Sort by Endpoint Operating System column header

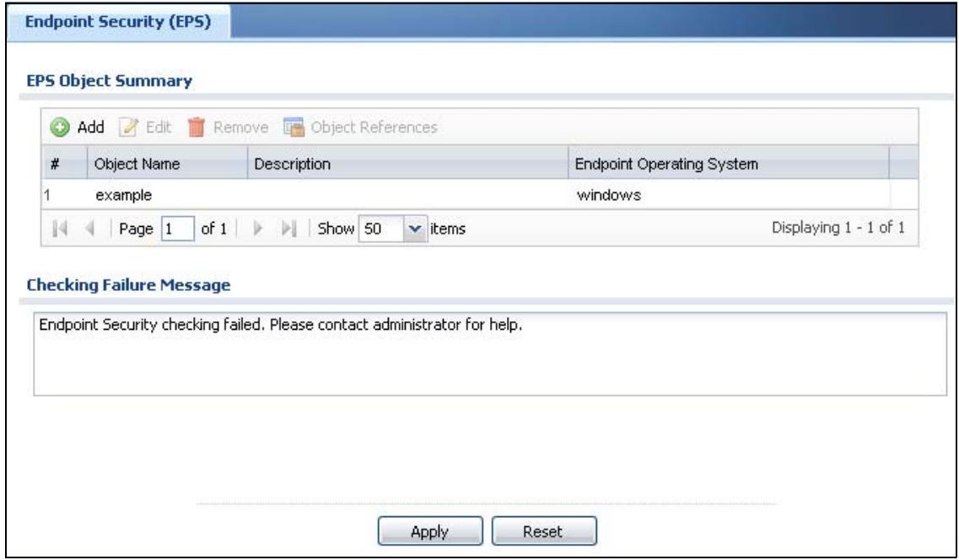729,164
